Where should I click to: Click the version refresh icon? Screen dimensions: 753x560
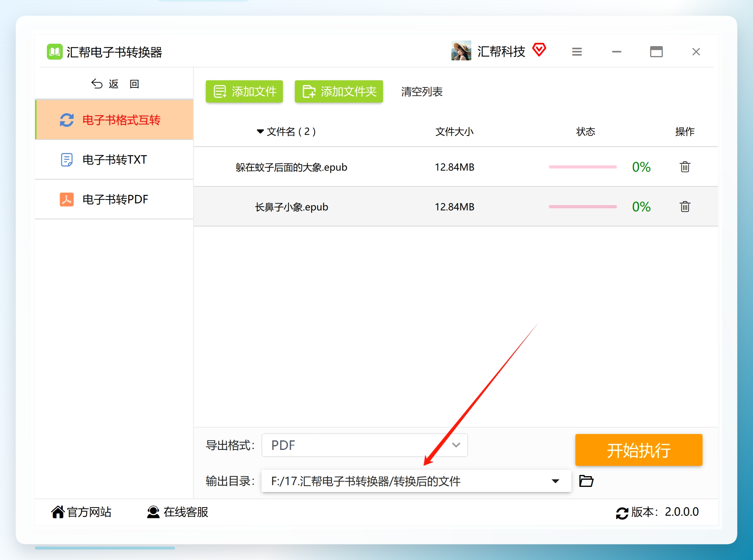click(622, 513)
